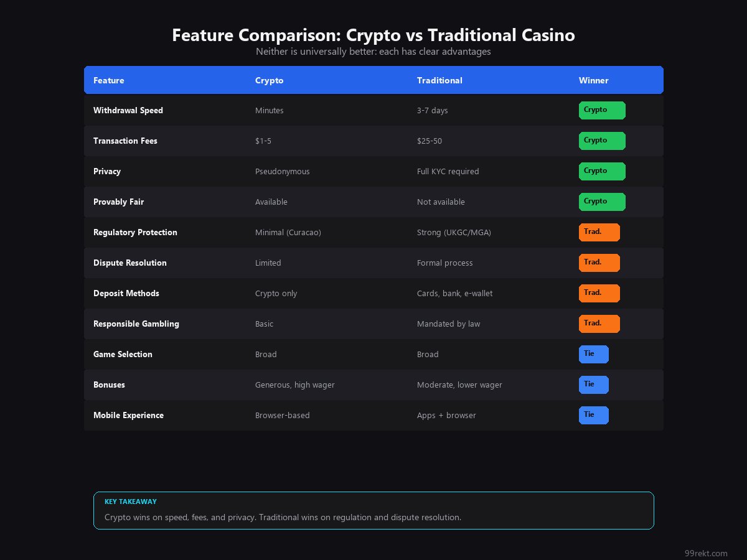This screenshot has height=560, width=747.
Task: Click the Crypto column header
Action: 269,80
